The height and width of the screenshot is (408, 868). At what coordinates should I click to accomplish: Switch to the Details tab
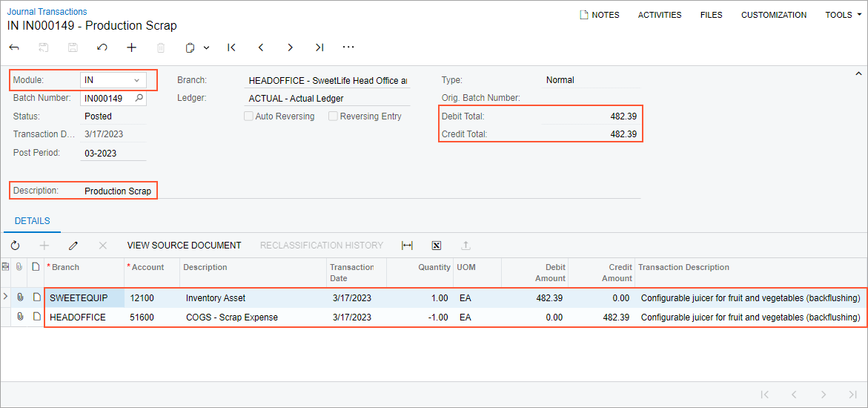pos(33,221)
